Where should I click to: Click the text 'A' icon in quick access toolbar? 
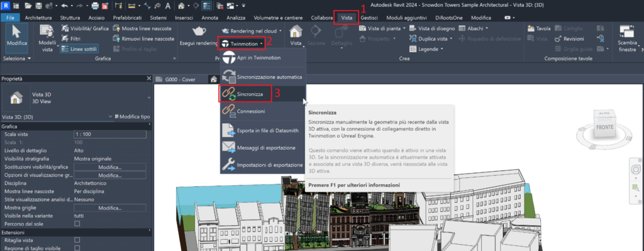[x=167, y=6]
